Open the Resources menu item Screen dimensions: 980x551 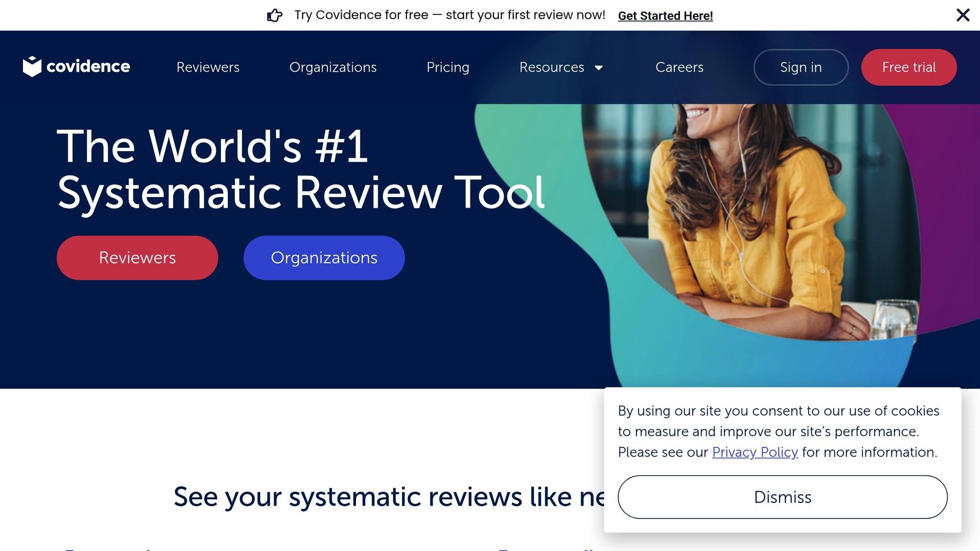click(552, 67)
